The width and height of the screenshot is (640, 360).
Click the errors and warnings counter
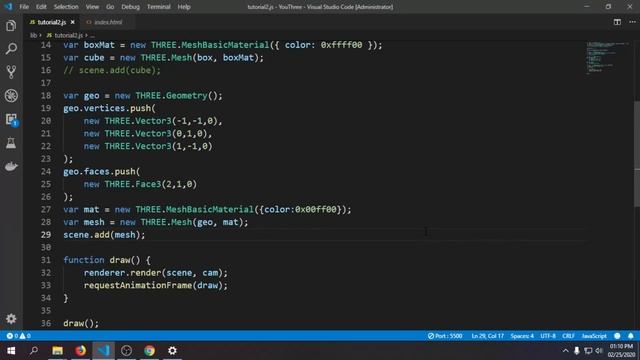point(18,336)
